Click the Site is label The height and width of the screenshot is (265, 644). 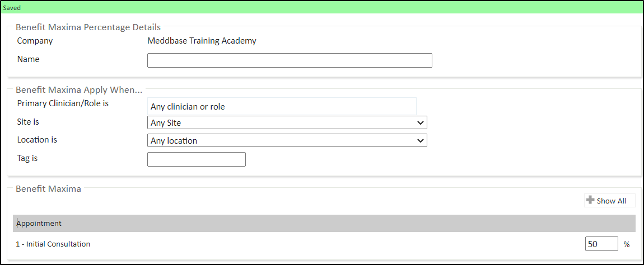28,121
